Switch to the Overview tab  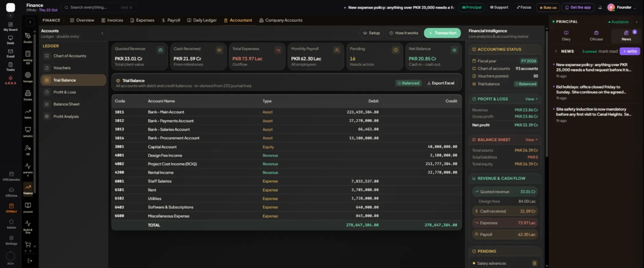click(x=82, y=20)
